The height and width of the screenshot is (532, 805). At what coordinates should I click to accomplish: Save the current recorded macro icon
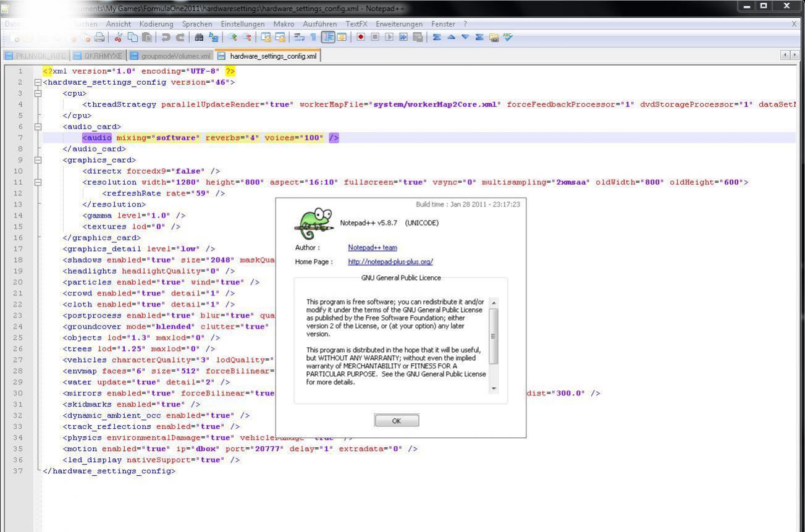point(418,37)
